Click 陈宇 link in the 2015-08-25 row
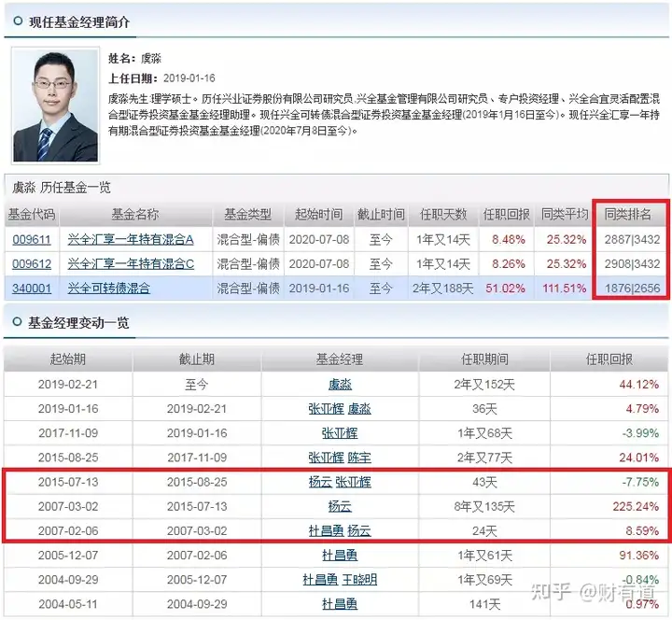Screen dimensions: 672x620 pos(359,458)
